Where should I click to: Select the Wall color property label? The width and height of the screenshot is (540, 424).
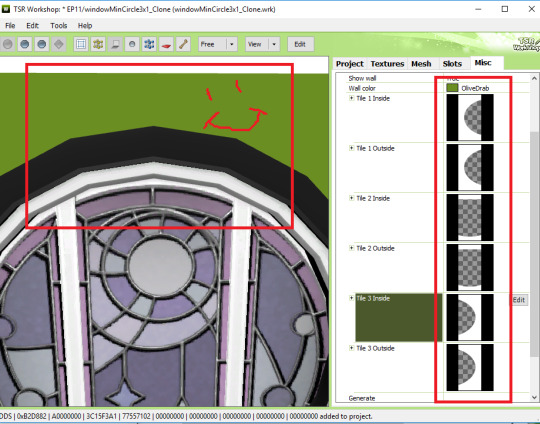362,88
